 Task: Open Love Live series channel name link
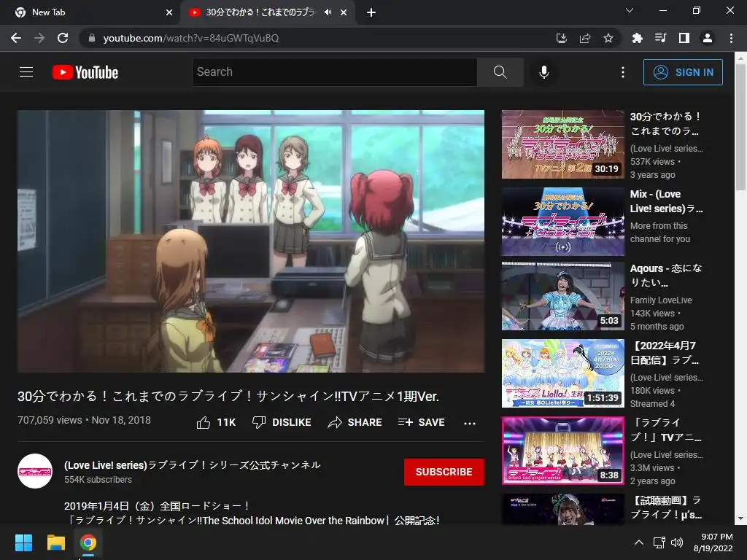(193, 464)
